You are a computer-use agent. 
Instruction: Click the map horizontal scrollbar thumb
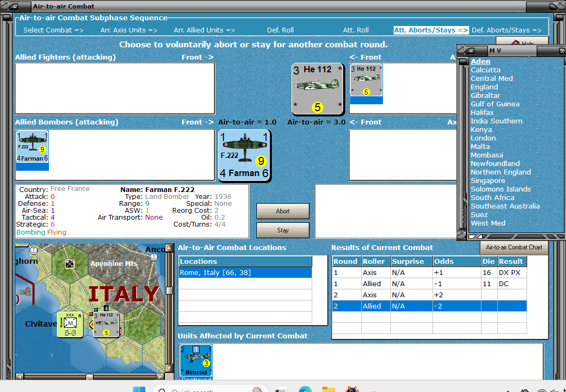[89, 377]
